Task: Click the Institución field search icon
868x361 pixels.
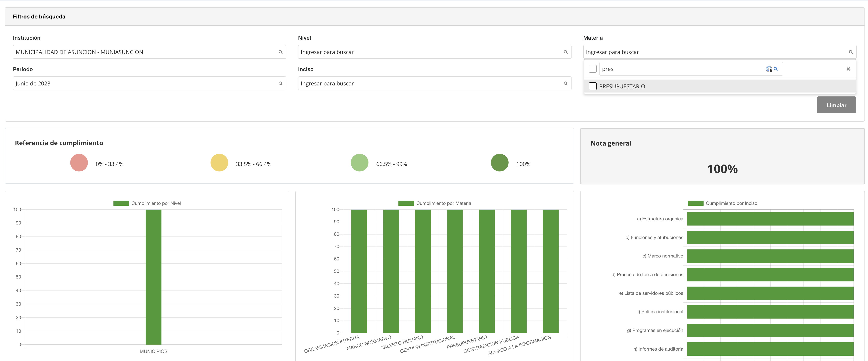Action: [280, 52]
